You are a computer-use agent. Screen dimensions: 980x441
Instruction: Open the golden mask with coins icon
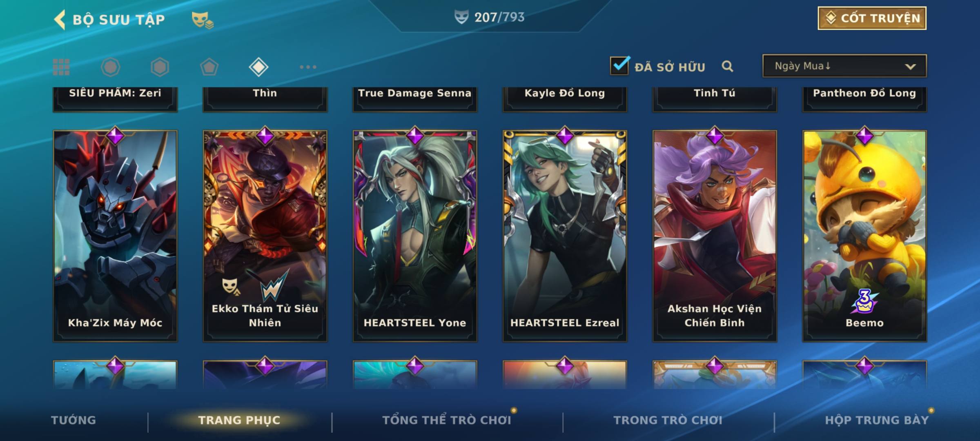click(x=202, y=20)
